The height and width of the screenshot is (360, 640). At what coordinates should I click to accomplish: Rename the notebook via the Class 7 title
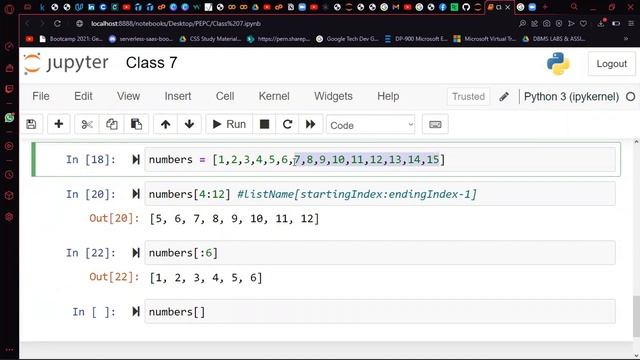pyautogui.click(x=151, y=63)
